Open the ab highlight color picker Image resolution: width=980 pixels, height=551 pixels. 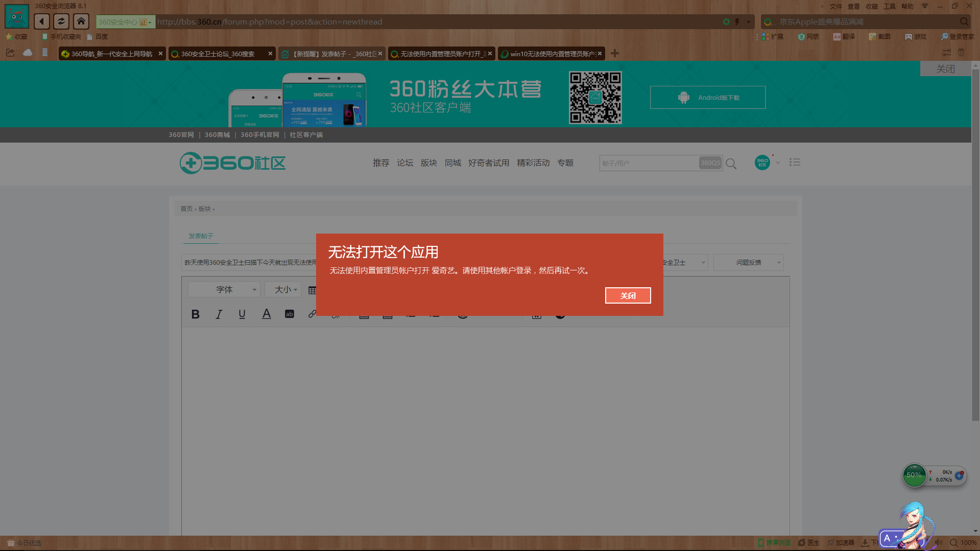tap(289, 314)
